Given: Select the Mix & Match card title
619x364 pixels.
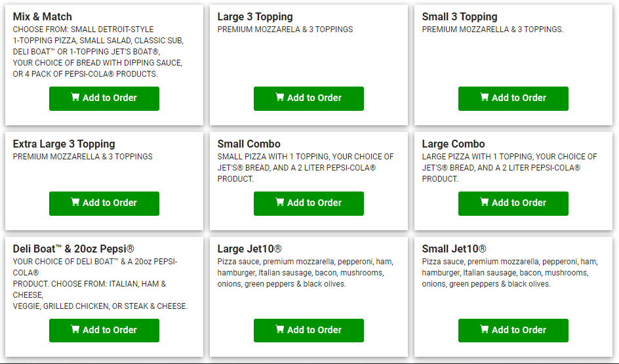Looking at the screenshot, I should pos(43,16).
